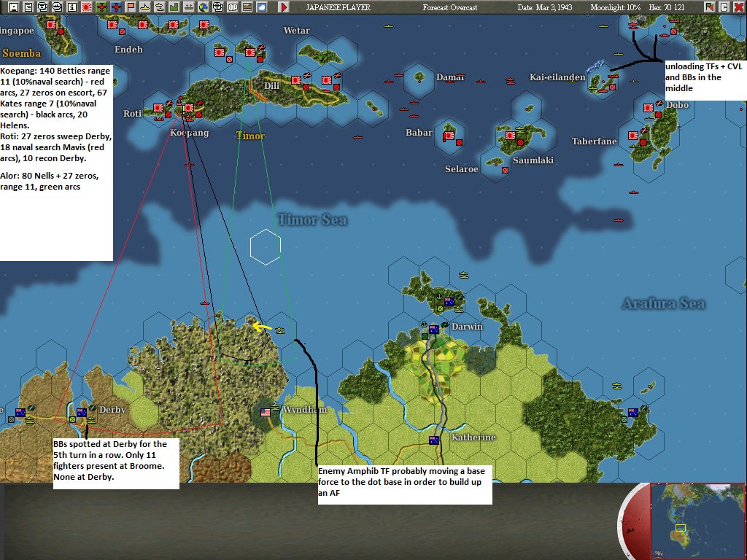Click the white outlined hex in Timor Sea
Viewport: 747px width, 560px height.
[266, 246]
